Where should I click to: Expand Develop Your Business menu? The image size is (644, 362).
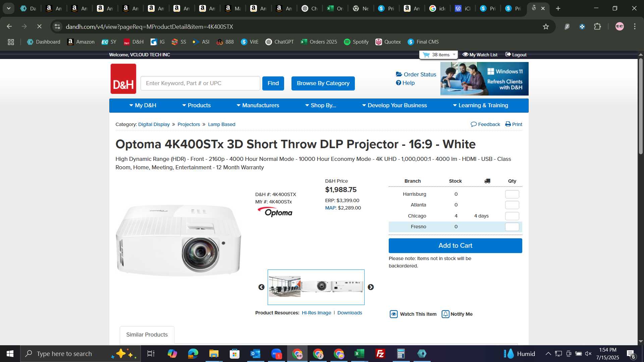coord(394,105)
